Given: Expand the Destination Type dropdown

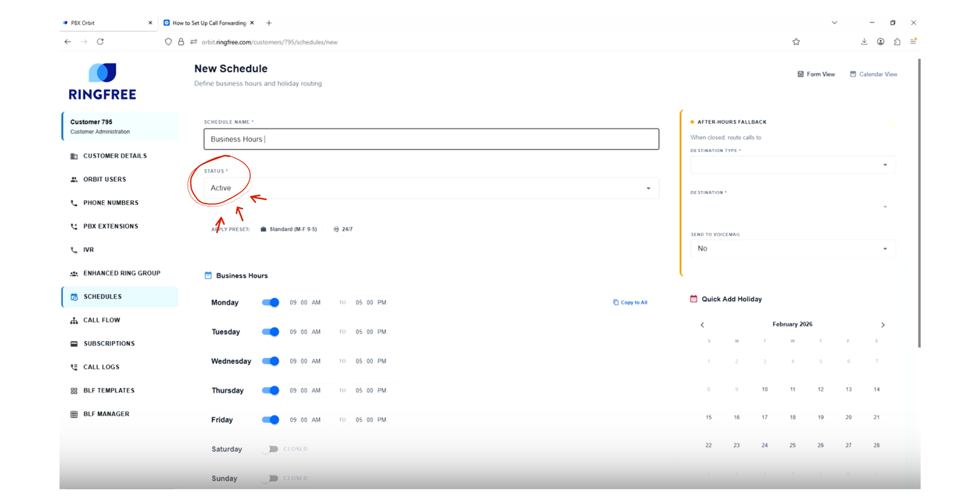Looking at the screenshot, I should tap(792, 165).
